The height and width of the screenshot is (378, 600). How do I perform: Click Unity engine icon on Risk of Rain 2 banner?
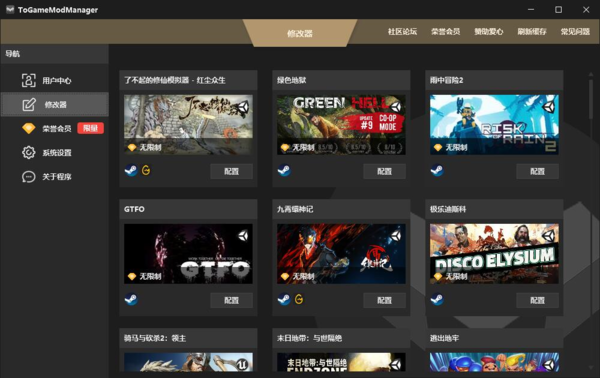point(549,107)
